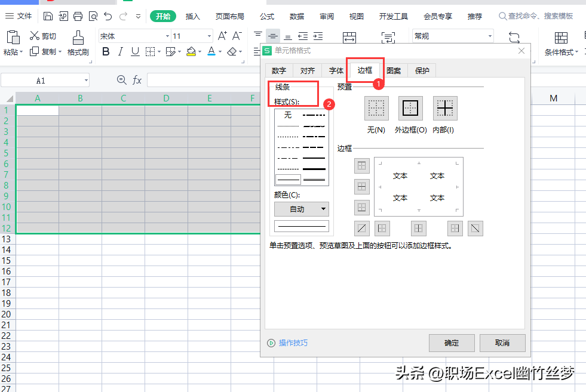Select the double line style
Screen dimensions: 586x392
(x=315, y=178)
